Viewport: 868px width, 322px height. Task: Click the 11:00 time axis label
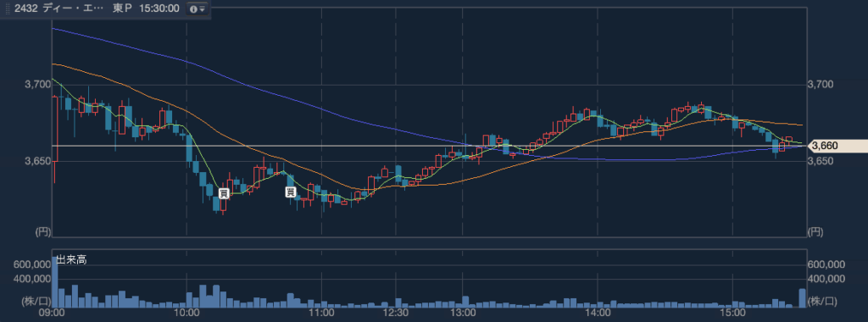click(x=321, y=314)
